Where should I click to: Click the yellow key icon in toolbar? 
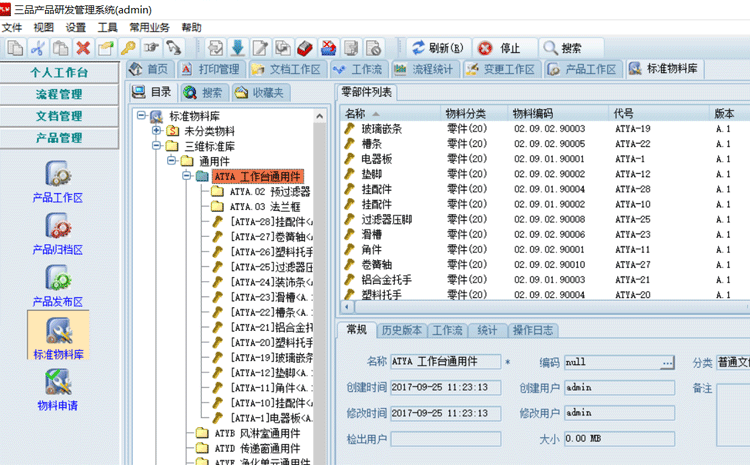click(128, 47)
